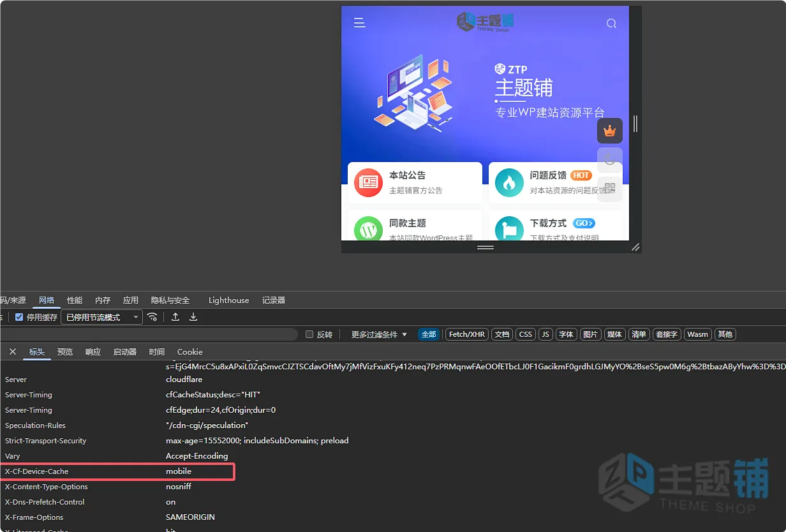Screen dimensions: 786x532
Task: Select the CSS filter chip
Action: [526, 334]
